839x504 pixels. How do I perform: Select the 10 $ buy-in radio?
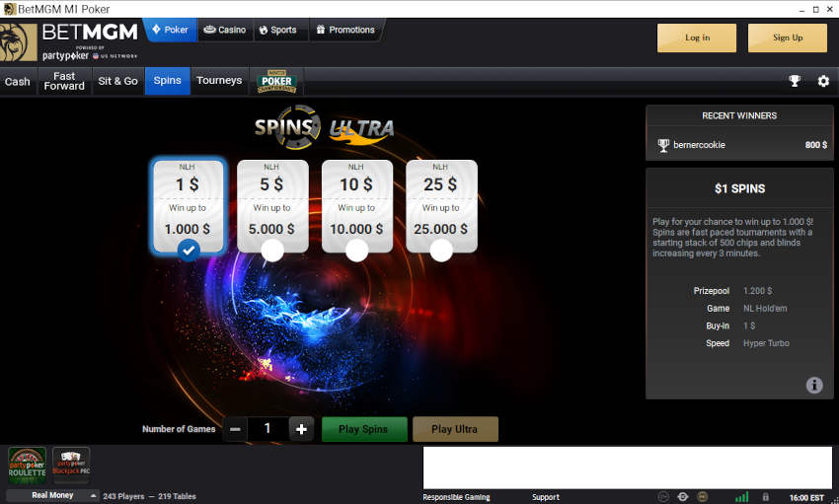coord(357,251)
